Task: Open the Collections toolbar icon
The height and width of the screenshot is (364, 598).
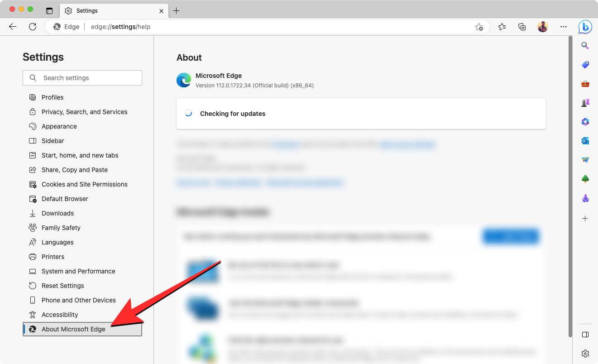Action: point(522,27)
